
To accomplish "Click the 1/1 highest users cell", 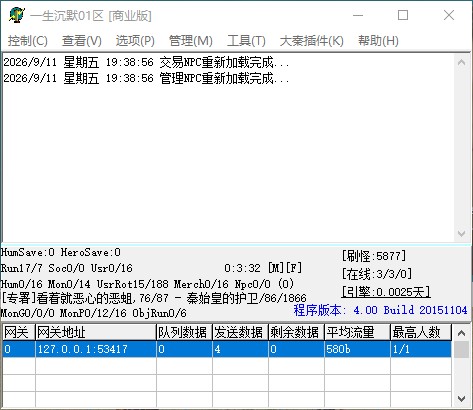I will coord(421,349).
